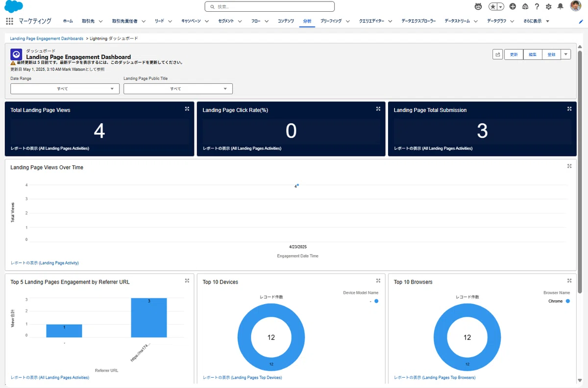588x388 pixels.
Task: Open the favorites list dropdown arrow
Action: point(501,6)
